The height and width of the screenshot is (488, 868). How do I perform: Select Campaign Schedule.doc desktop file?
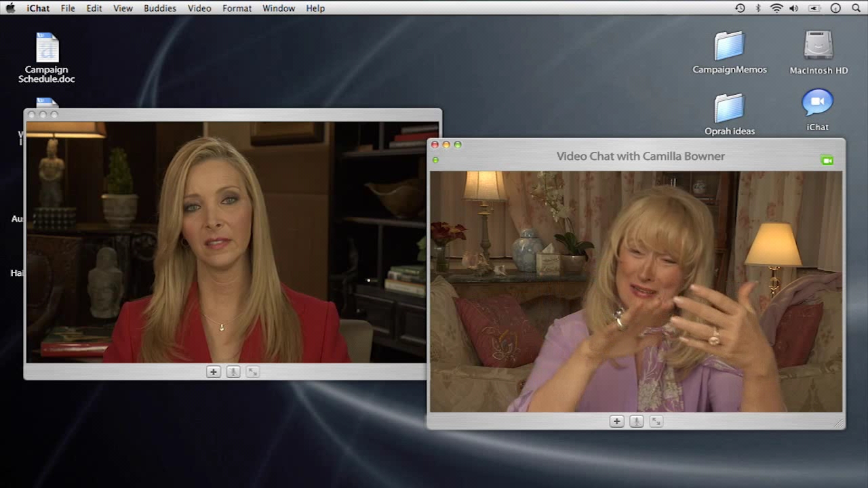coord(47,58)
